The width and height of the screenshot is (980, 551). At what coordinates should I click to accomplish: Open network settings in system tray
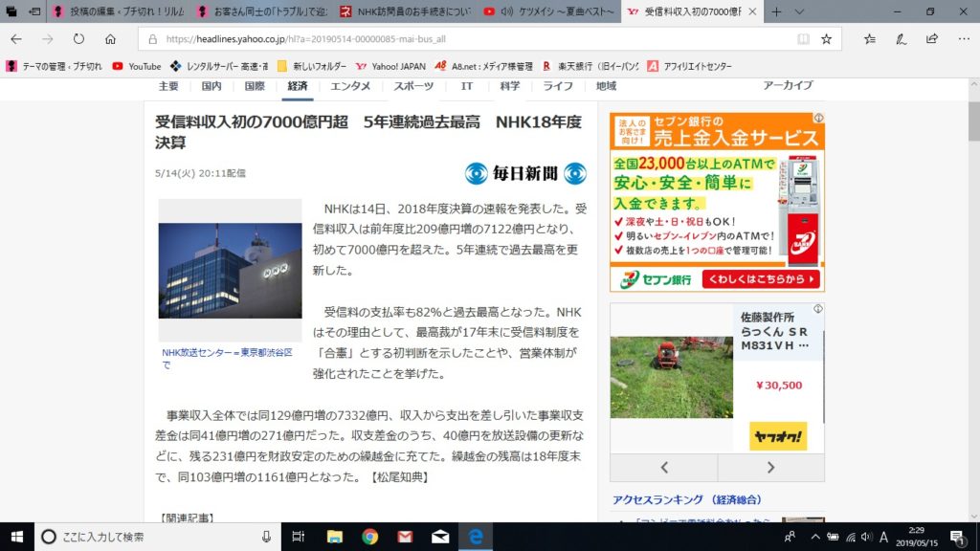coord(850,537)
